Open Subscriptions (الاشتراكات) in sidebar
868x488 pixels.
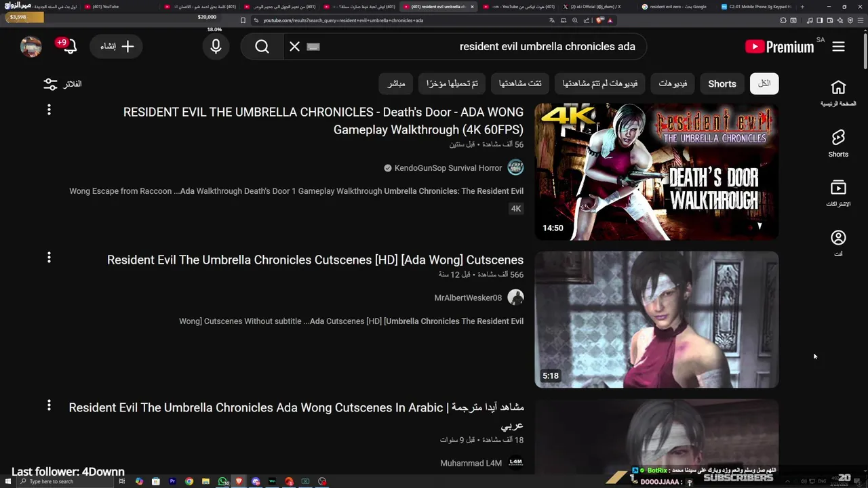pos(838,194)
